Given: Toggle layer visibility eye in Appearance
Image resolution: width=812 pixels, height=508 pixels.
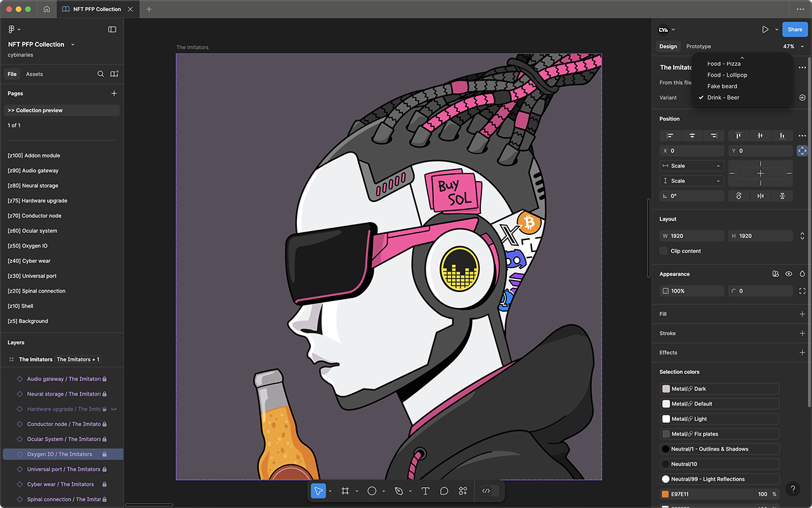Looking at the screenshot, I should pos(789,274).
